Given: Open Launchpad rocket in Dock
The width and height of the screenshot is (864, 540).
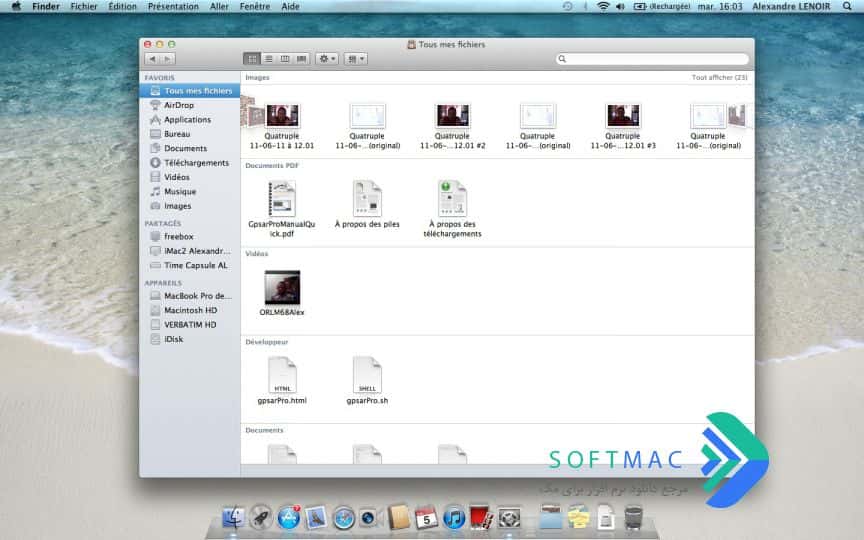Looking at the screenshot, I should (261, 517).
